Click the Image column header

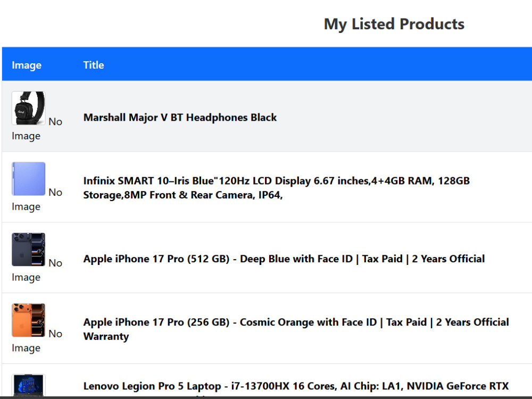(x=27, y=65)
